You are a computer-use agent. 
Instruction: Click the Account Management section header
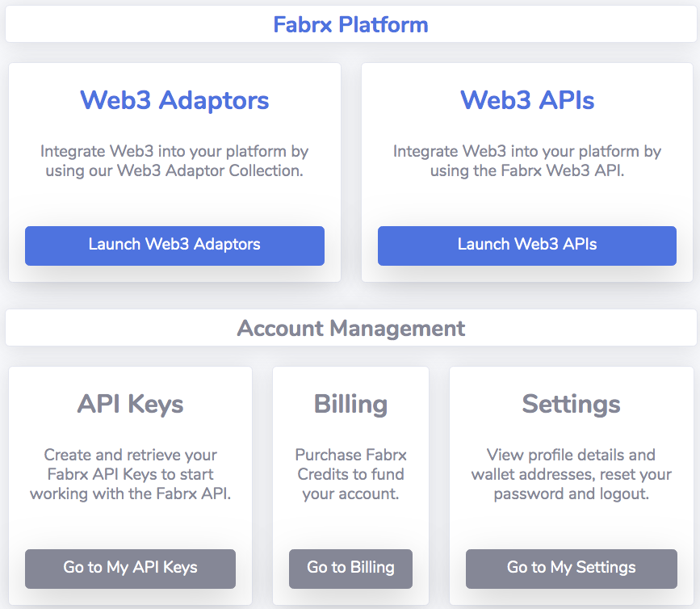pos(350,329)
